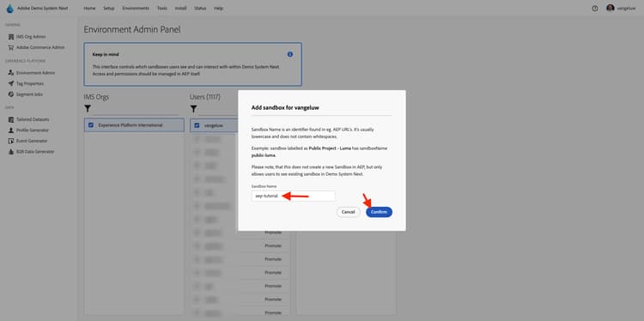Open Segment Jobs in sidebar
644x321 pixels.
[26, 94]
